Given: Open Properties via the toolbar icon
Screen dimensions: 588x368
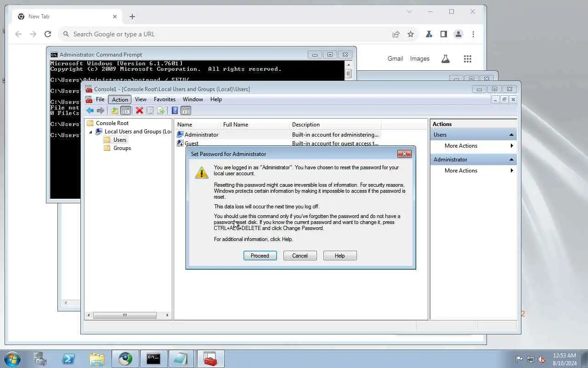Looking at the screenshot, I should coord(150,110).
